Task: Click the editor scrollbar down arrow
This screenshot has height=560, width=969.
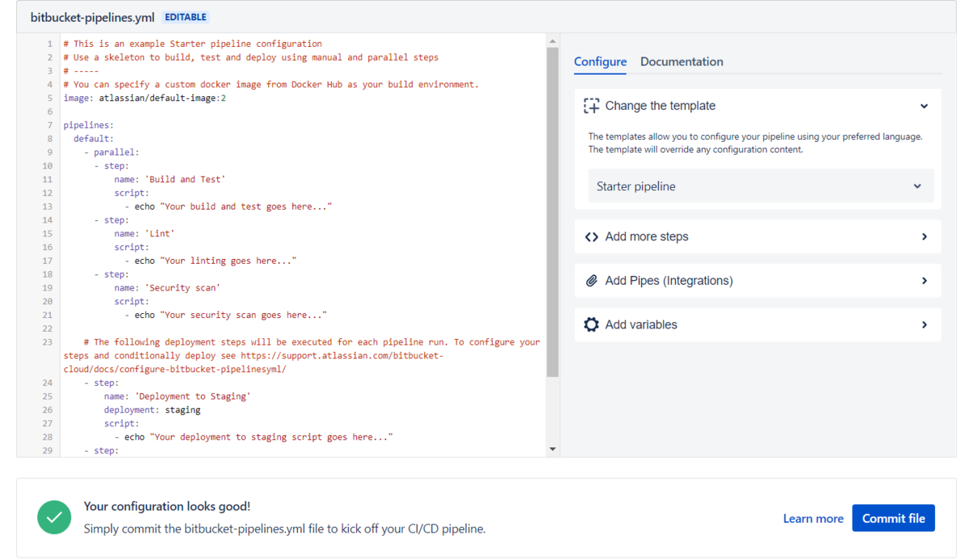Action: pyautogui.click(x=552, y=449)
